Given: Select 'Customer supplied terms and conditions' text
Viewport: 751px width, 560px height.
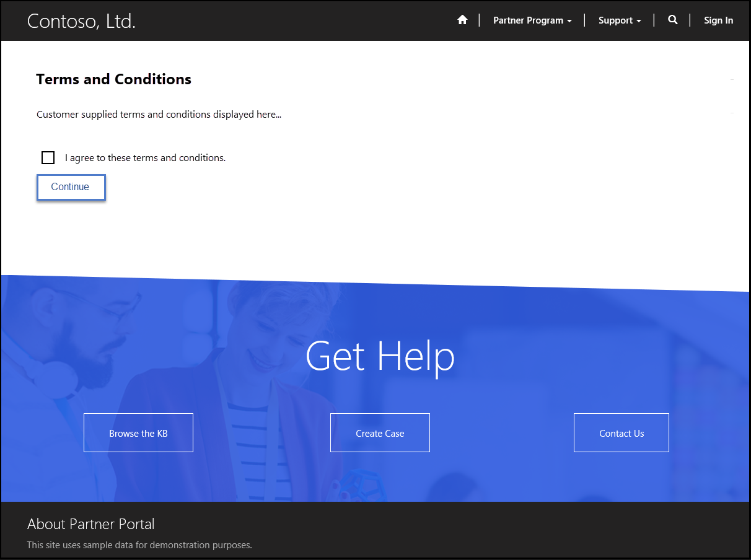Looking at the screenshot, I should click(159, 115).
